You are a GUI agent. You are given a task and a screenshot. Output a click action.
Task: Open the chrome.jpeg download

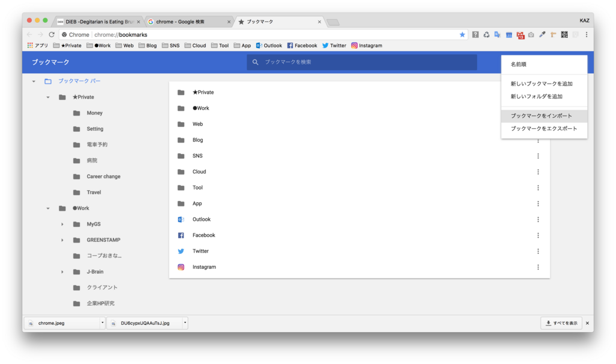coord(62,323)
